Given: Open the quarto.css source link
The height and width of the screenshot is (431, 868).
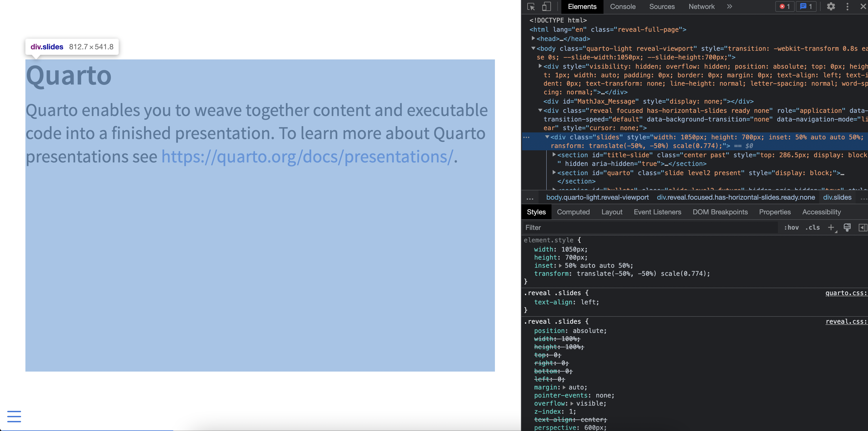Looking at the screenshot, I should coord(846,293).
